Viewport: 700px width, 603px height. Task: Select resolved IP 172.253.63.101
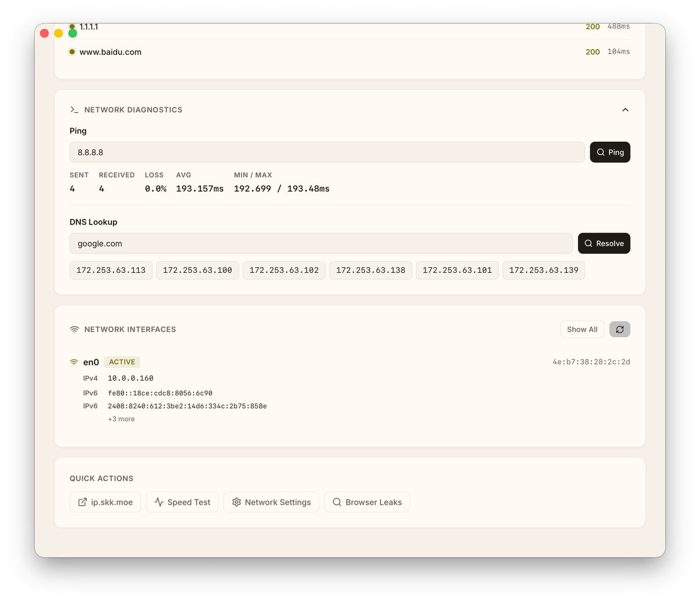pos(457,270)
